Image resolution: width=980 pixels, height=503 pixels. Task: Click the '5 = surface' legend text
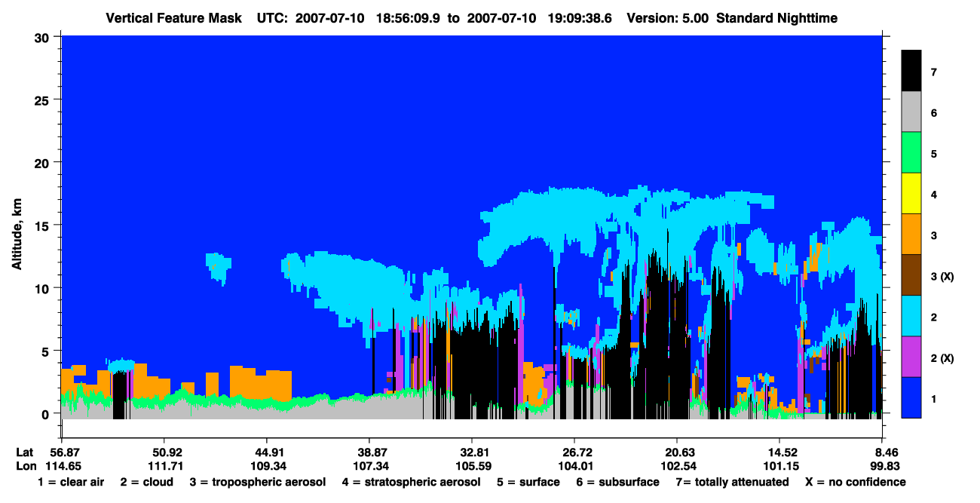[528, 482]
